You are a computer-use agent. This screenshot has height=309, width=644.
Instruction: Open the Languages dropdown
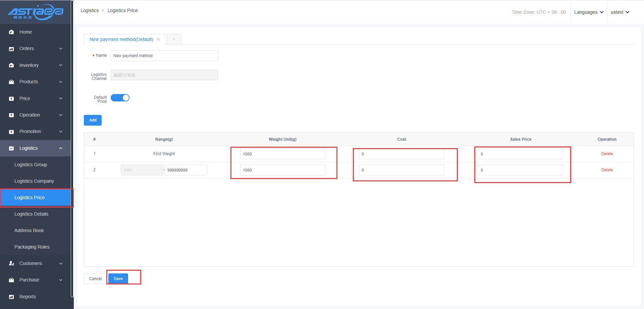point(589,12)
